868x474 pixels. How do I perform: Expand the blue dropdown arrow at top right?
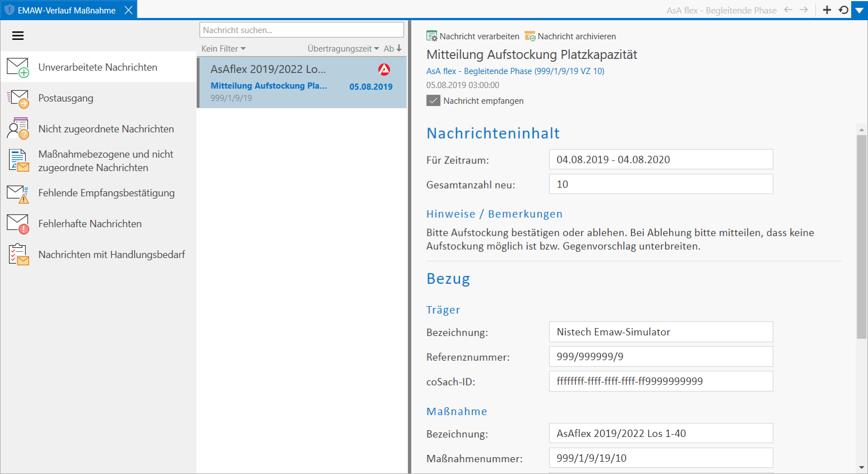pyautogui.click(x=859, y=10)
